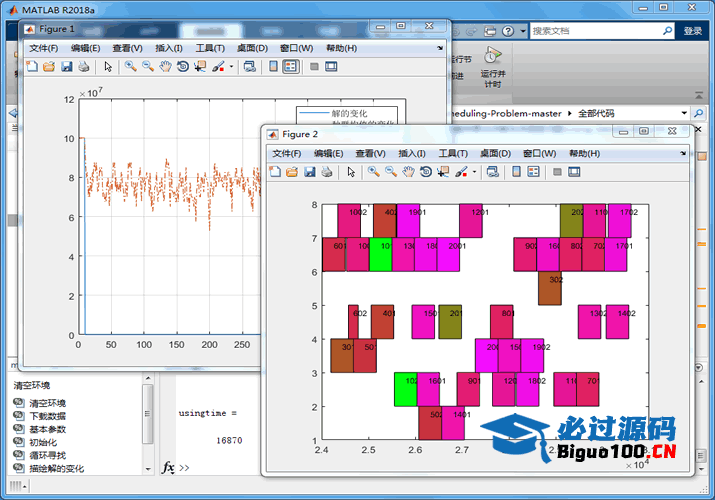Image resolution: width=715 pixels, height=500 pixels.
Task: Expand Brush tool color dropdown in Figure 2
Action: coord(475,172)
